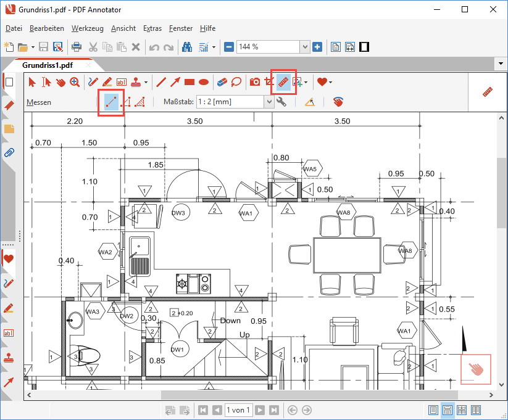Viewport: 508px width, 420px height.
Task: Click the Favorites heart icon in toolbar
Action: click(x=322, y=82)
